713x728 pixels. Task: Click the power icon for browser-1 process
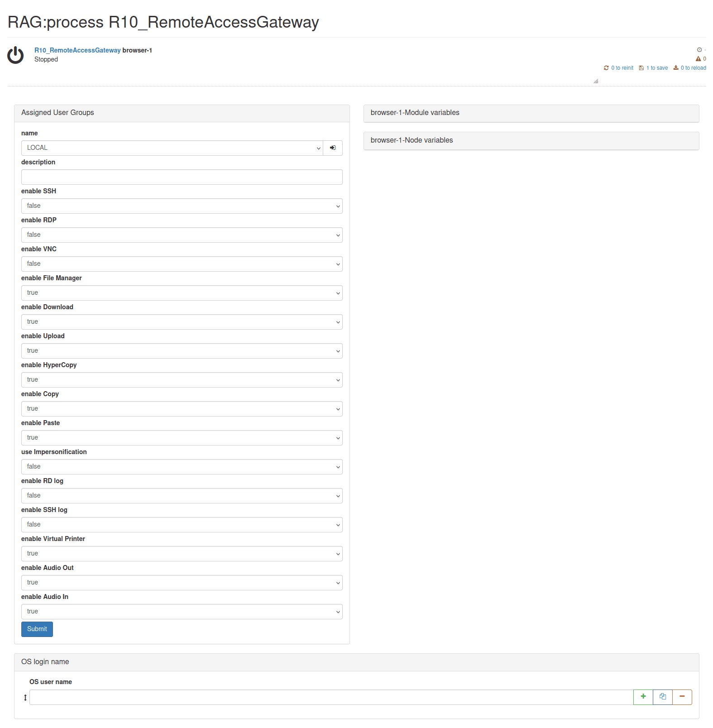pyautogui.click(x=15, y=55)
